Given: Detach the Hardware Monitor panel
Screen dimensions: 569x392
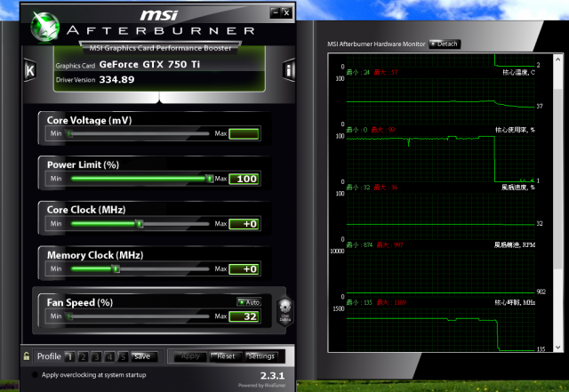Looking at the screenshot, I should (445, 44).
